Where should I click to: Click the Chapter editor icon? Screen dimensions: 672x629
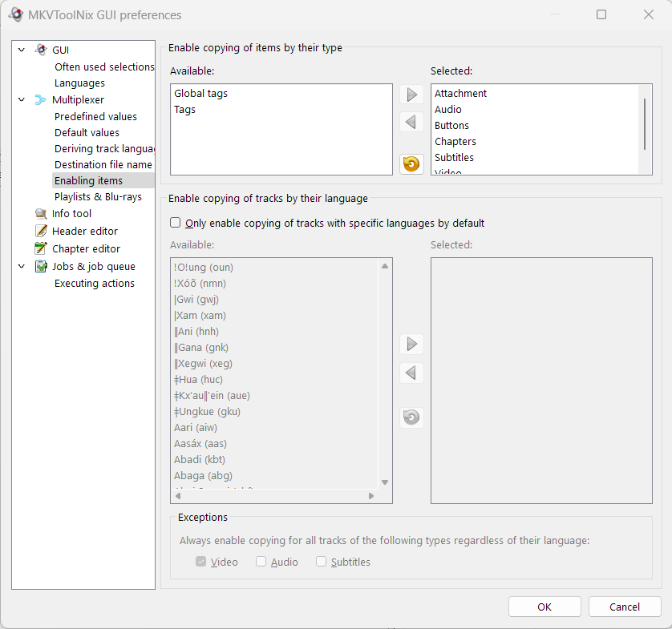click(41, 248)
